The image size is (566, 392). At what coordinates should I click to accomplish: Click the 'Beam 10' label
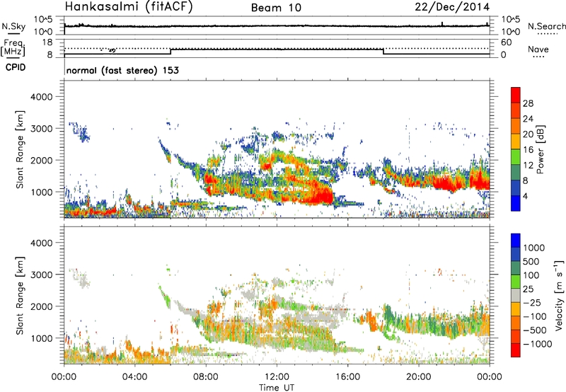click(276, 8)
